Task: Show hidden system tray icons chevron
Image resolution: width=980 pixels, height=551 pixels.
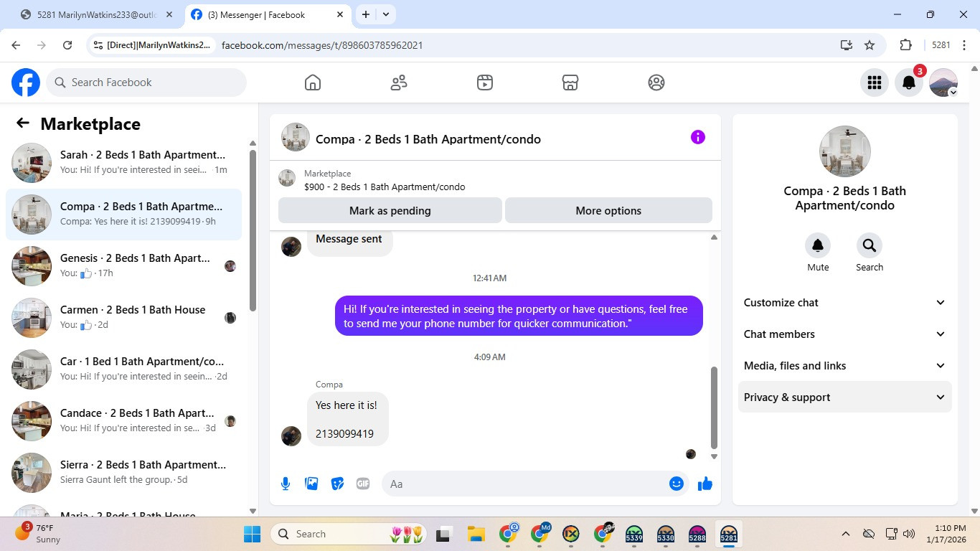Action: pos(846,534)
